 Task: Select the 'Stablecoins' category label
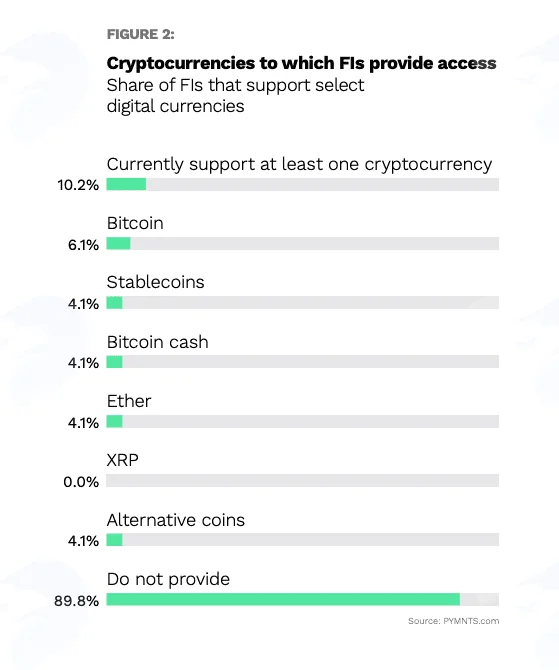pos(156,282)
